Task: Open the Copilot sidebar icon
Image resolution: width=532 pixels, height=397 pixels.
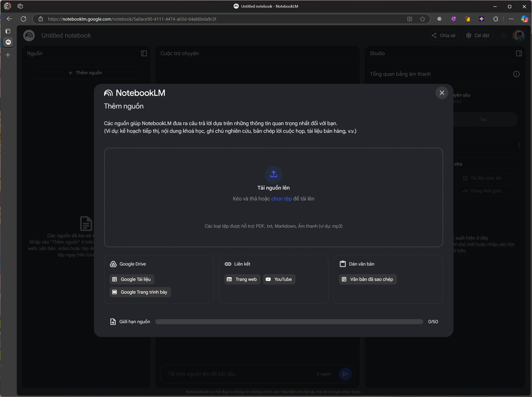Action: 524,19
